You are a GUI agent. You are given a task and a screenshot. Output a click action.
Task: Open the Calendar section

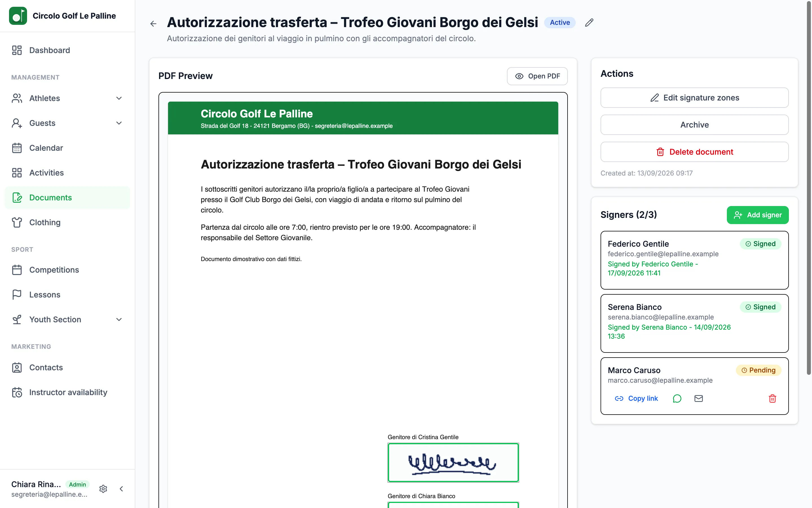point(67,148)
